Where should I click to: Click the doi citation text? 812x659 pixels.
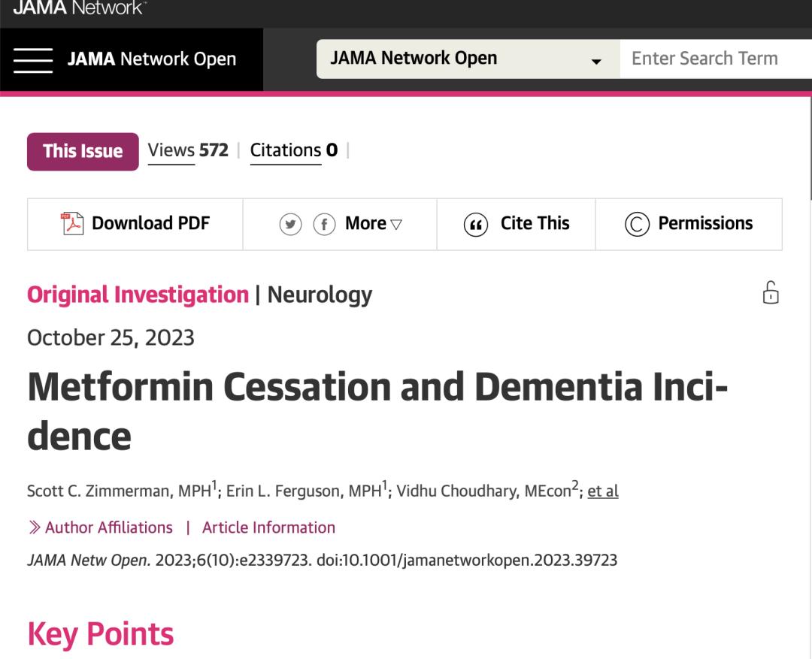(x=467, y=560)
